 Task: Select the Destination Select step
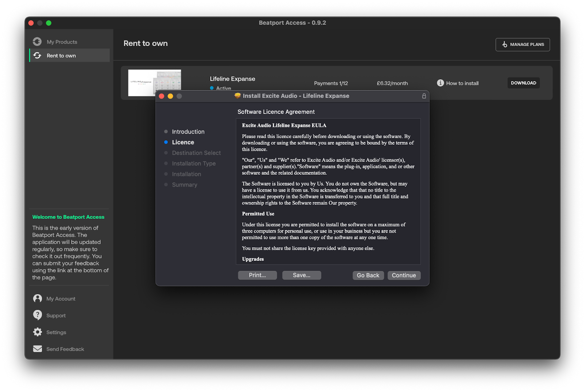click(x=196, y=153)
